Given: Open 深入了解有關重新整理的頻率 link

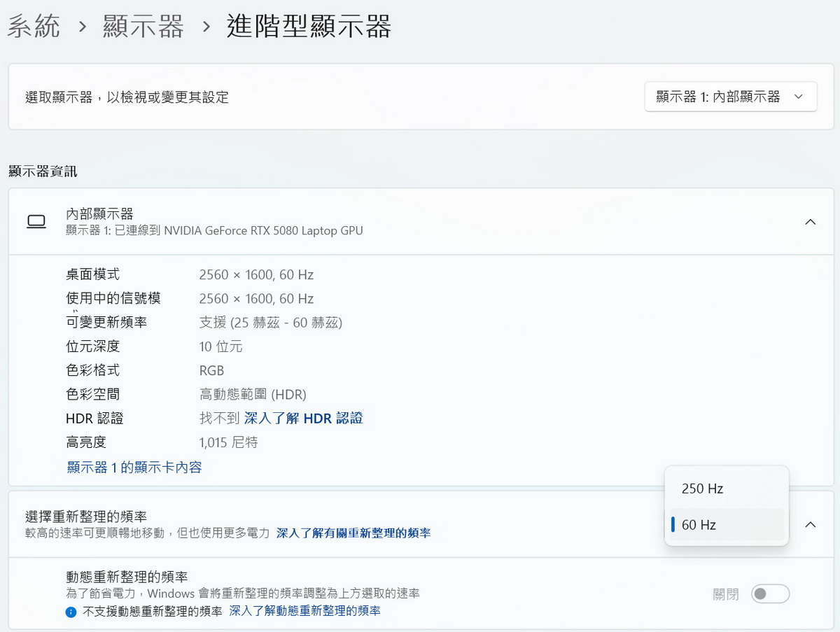Looking at the screenshot, I should click(x=353, y=533).
